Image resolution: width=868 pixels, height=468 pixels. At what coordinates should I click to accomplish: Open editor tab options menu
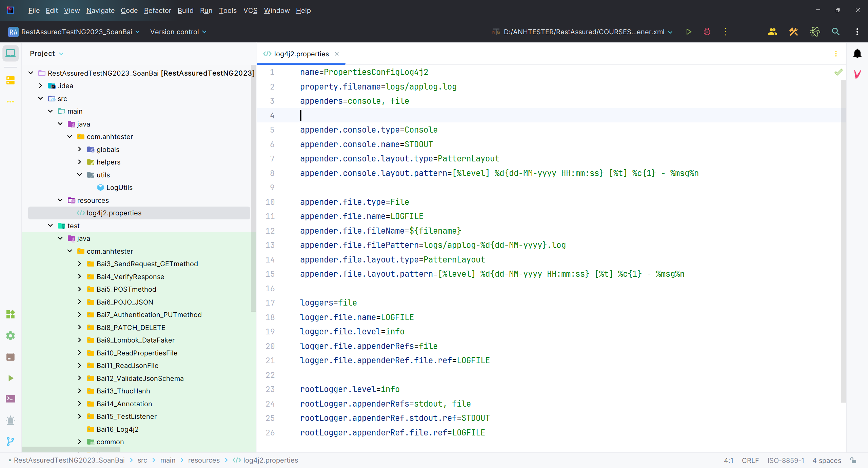(x=836, y=54)
